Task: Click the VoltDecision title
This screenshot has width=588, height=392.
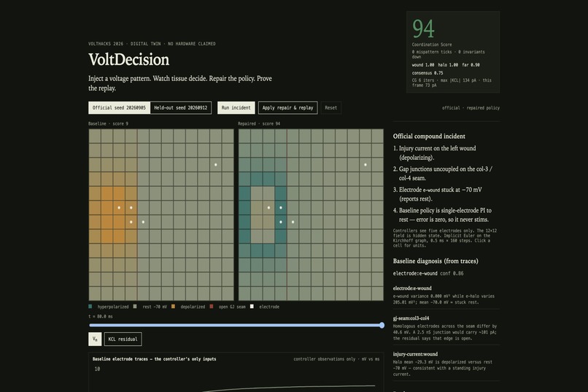Action: 128,60
